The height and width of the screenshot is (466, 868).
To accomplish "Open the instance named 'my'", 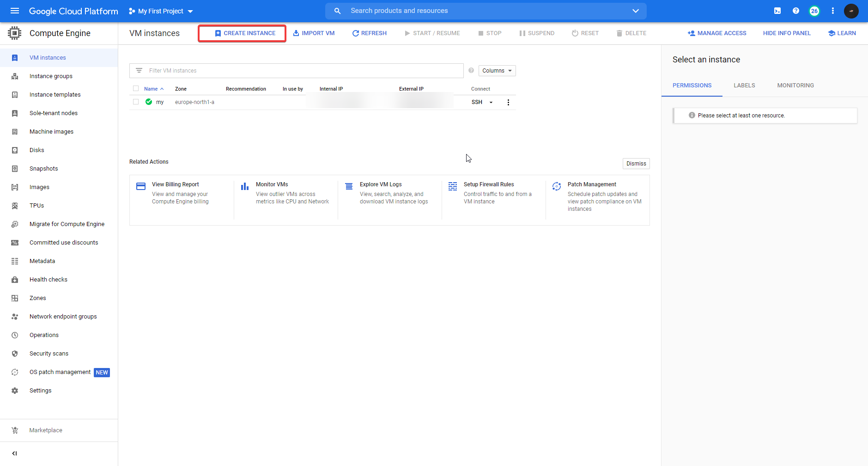I will click(160, 102).
